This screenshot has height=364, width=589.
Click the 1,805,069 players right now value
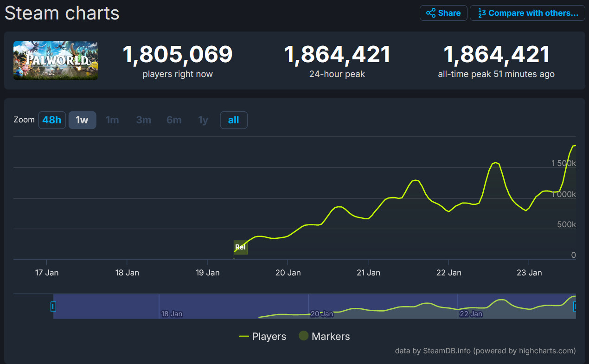click(x=178, y=55)
